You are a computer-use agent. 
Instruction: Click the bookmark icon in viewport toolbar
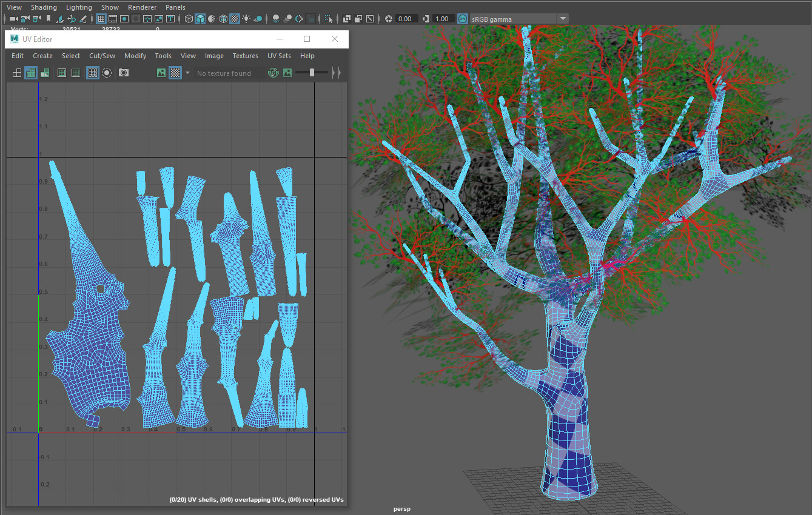coord(49,19)
